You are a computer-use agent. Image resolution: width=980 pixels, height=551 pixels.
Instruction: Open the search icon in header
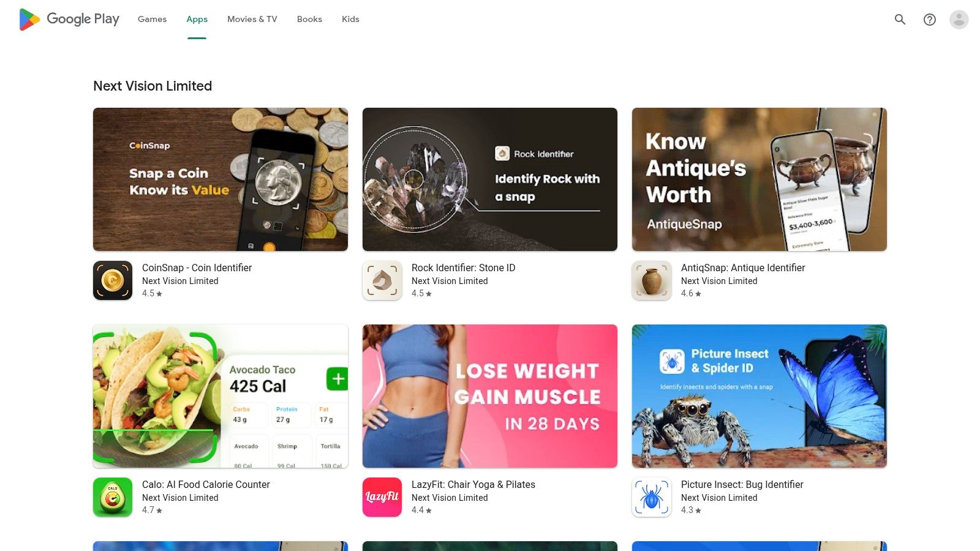tap(900, 20)
